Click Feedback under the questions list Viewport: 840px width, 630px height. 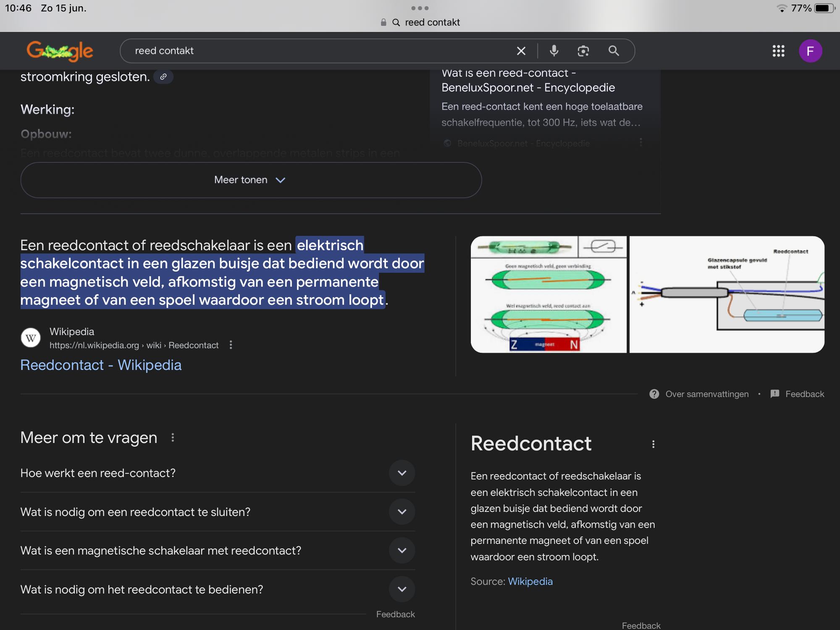tap(395, 614)
